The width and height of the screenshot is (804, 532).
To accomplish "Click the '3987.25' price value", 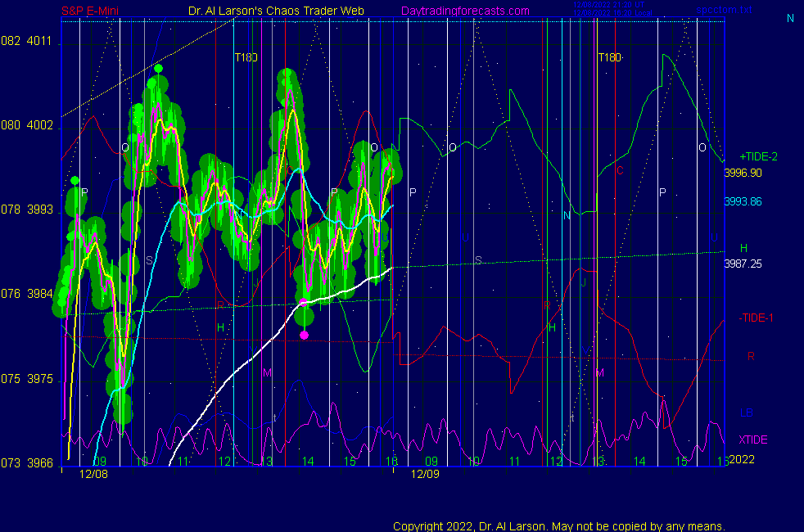I will coord(743,264).
